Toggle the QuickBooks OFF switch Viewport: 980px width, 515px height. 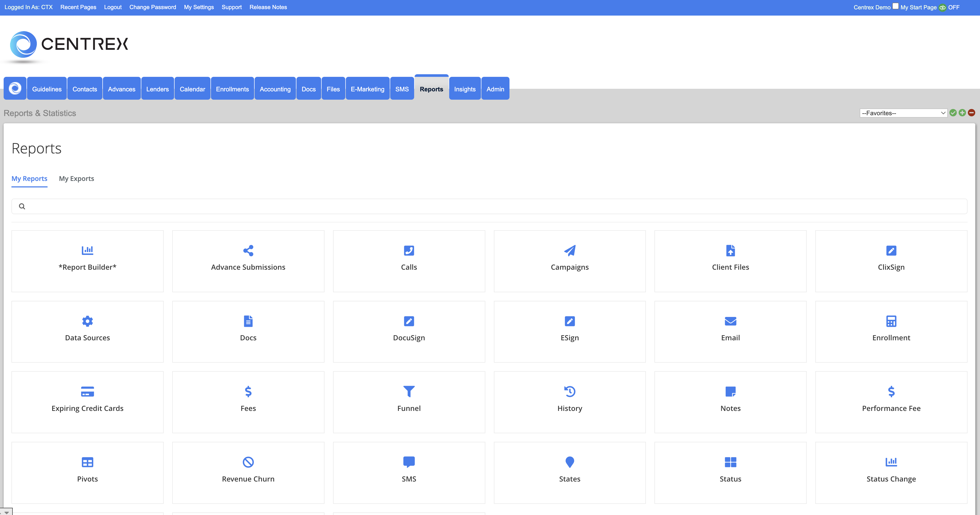coord(943,8)
